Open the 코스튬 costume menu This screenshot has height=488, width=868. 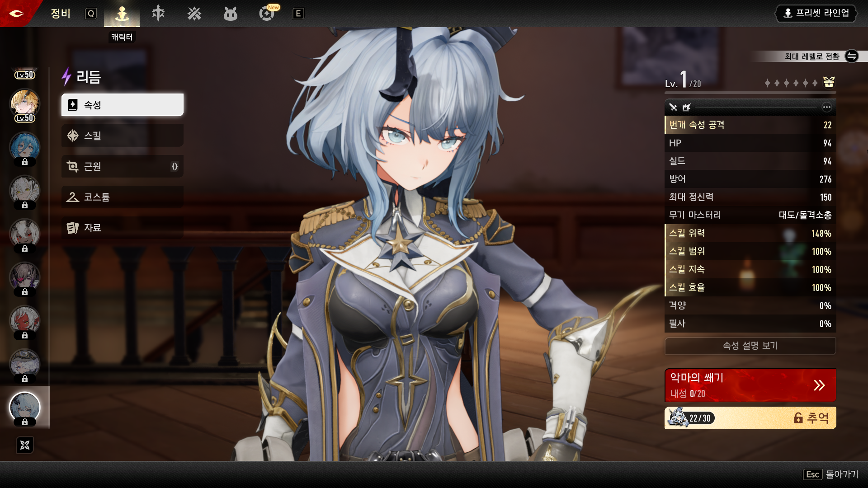point(122,197)
